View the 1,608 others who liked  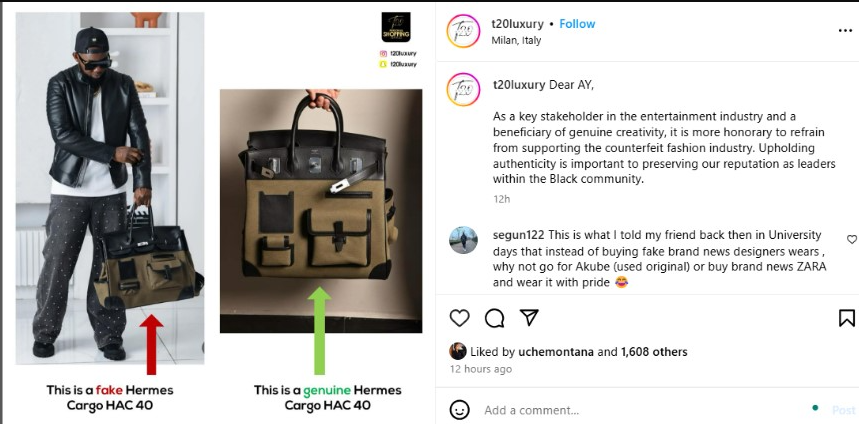pyautogui.click(x=654, y=352)
